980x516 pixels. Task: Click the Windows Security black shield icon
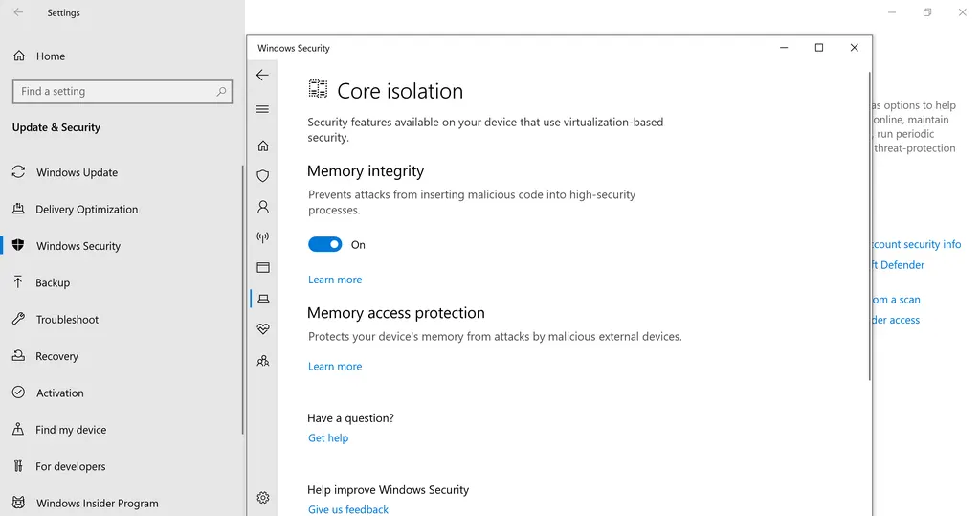click(18, 245)
